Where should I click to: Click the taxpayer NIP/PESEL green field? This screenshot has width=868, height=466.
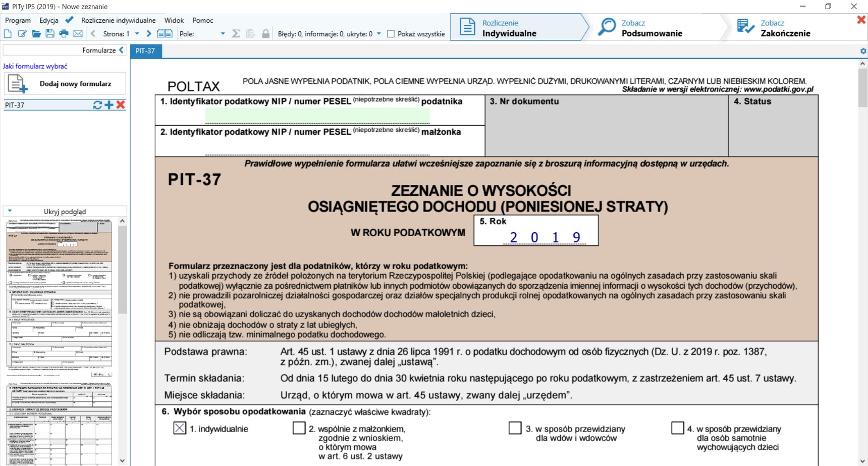(x=317, y=115)
